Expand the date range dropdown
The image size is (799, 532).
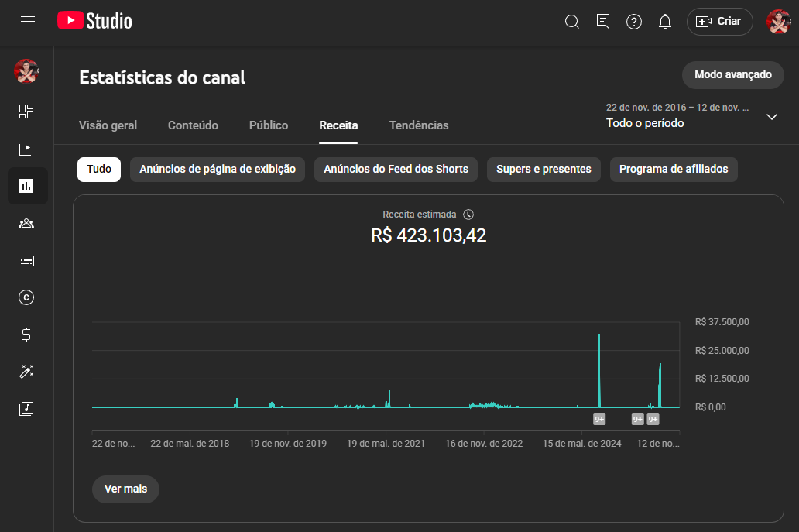(x=771, y=117)
